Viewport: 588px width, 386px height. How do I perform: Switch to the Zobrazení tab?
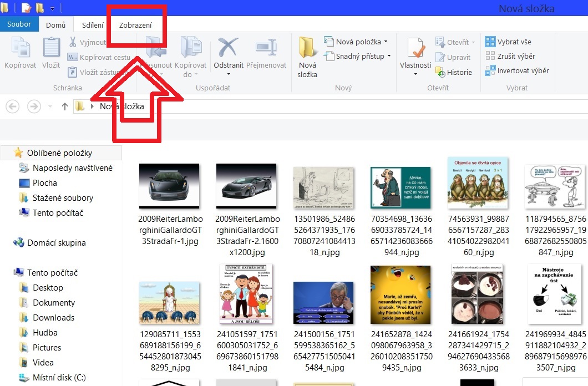(x=135, y=25)
